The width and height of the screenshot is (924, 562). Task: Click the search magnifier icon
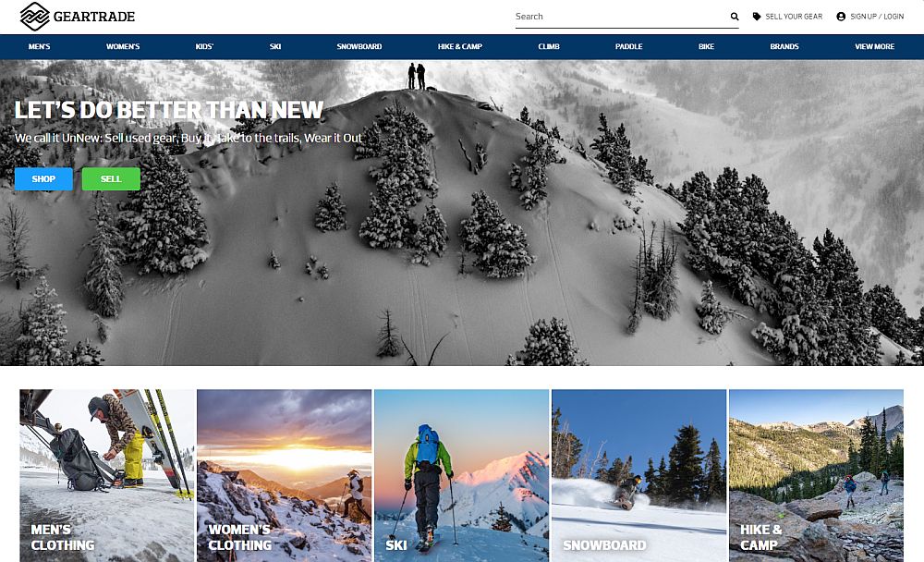click(x=735, y=17)
